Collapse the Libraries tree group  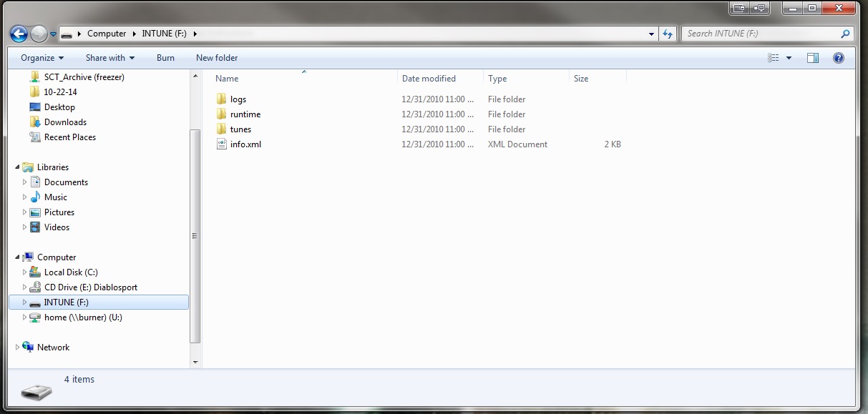pos(17,167)
